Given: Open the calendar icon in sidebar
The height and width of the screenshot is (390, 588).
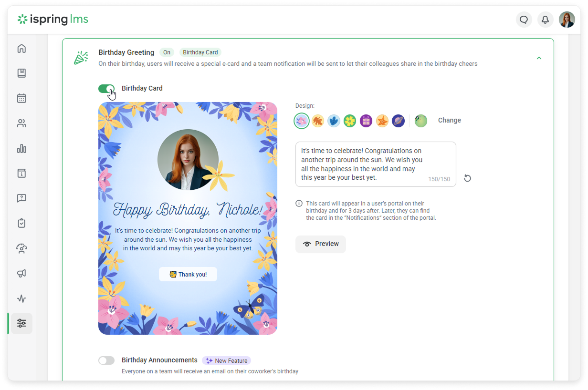Looking at the screenshot, I should point(21,98).
